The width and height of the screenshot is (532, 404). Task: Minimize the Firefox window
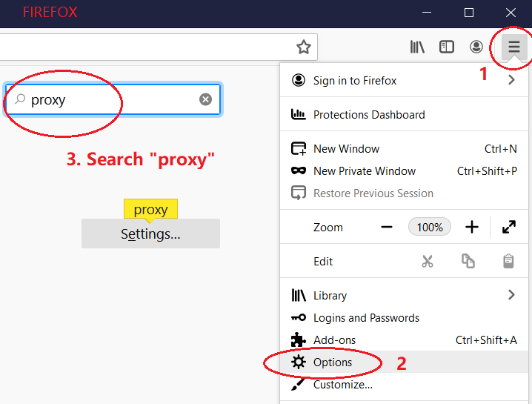pyautogui.click(x=427, y=13)
